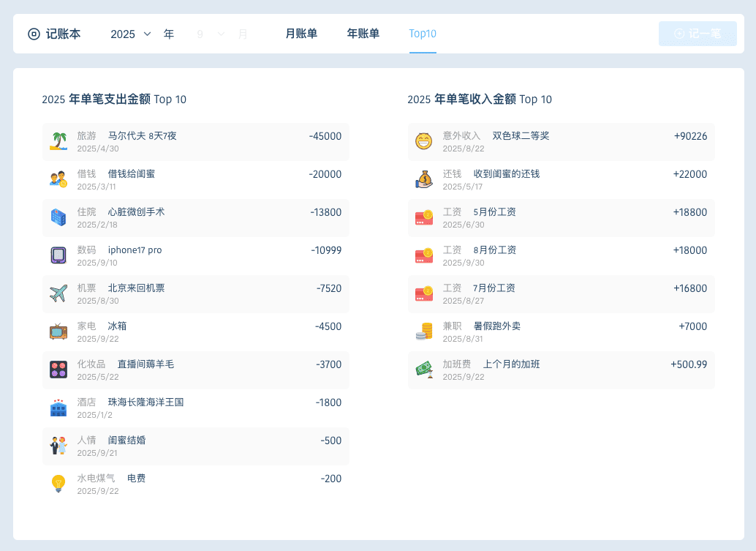Open the 双色球二等奖 income entry
Screen dimensions: 756x551
pos(562,141)
